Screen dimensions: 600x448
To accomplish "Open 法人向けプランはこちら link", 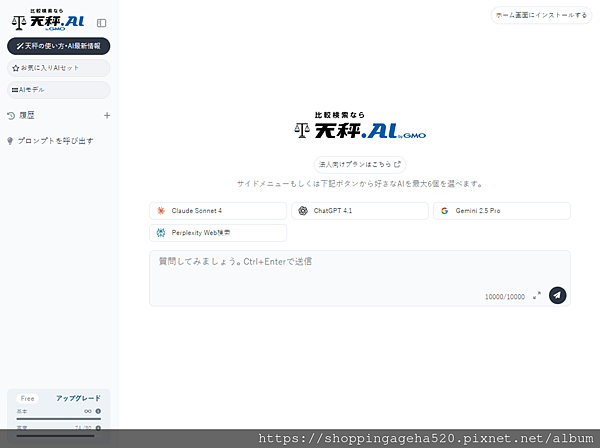I will (360, 165).
